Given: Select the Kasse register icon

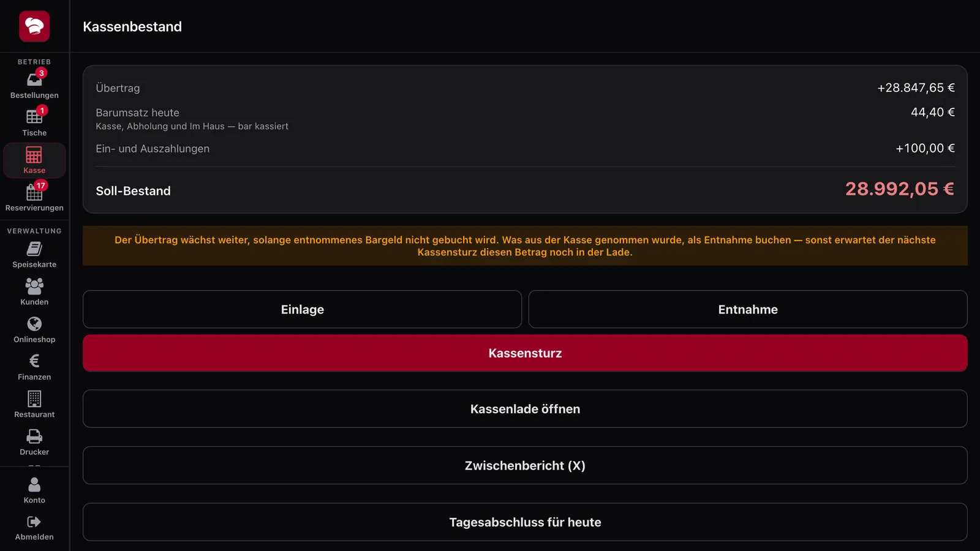Looking at the screenshot, I should tap(34, 155).
